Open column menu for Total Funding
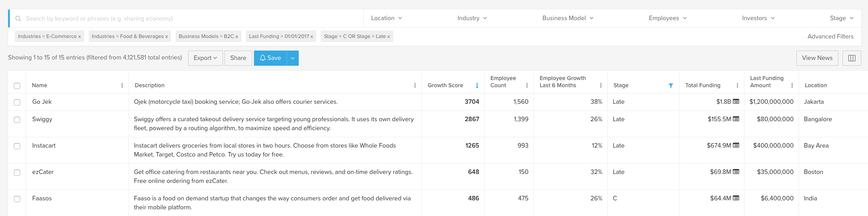Viewport: 868px width, 216px height. pyautogui.click(x=737, y=85)
